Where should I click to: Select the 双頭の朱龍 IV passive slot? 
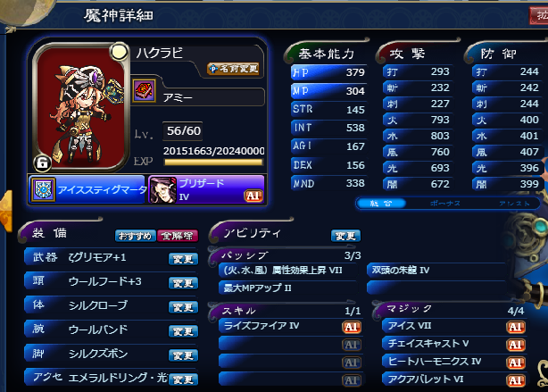pyautogui.click(x=436, y=270)
